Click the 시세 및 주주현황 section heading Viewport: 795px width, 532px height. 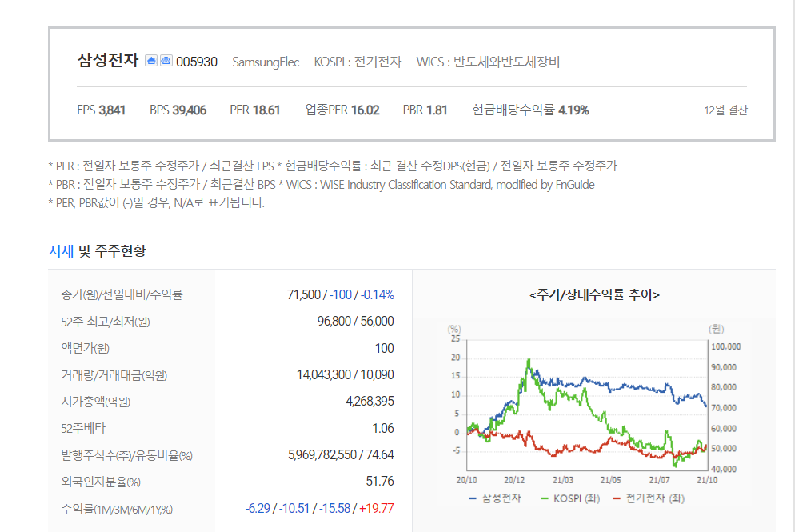coord(97,250)
